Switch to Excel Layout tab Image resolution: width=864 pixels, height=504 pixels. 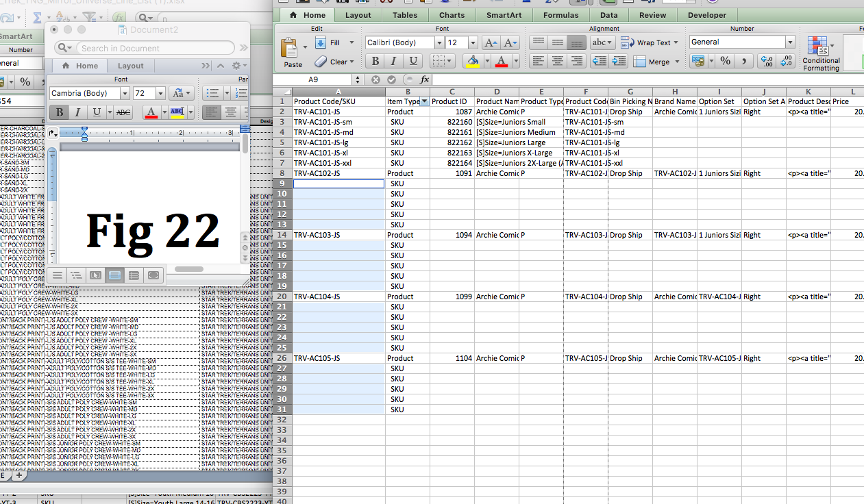pyautogui.click(x=358, y=15)
